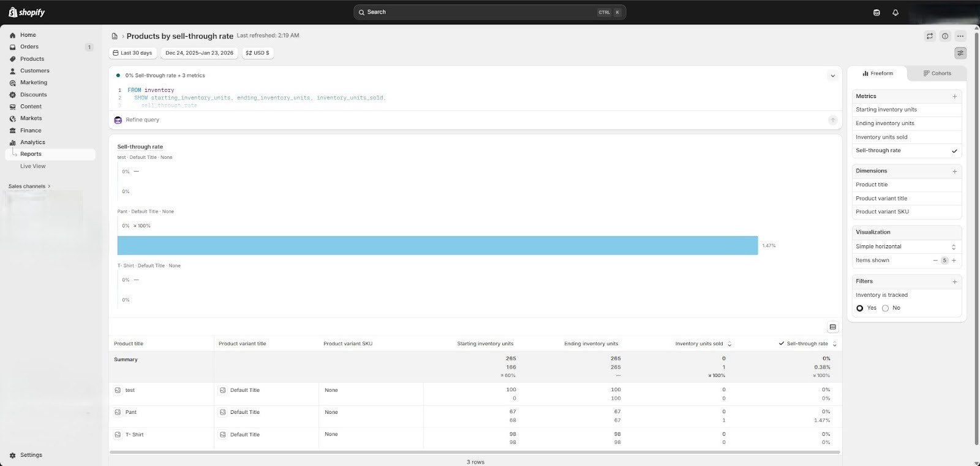The height and width of the screenshot is (466, 980).
Task: Toggle the report configuration side panel icon
Action: (960, 53)
